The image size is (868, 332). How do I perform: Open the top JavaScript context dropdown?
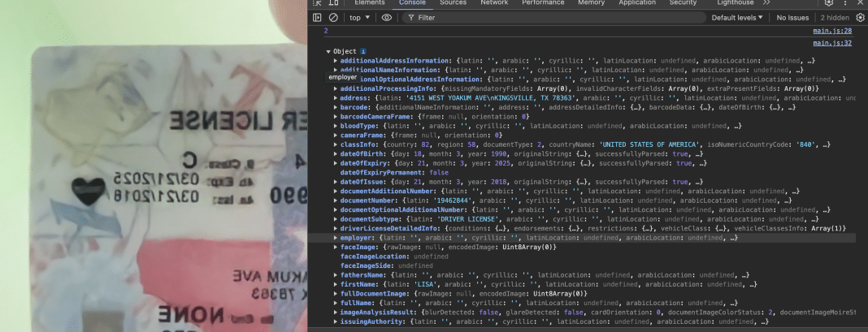tap(360, 18)
